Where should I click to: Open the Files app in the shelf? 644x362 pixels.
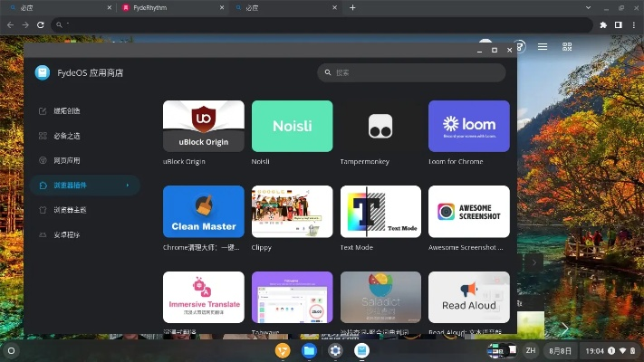[309, 350]
